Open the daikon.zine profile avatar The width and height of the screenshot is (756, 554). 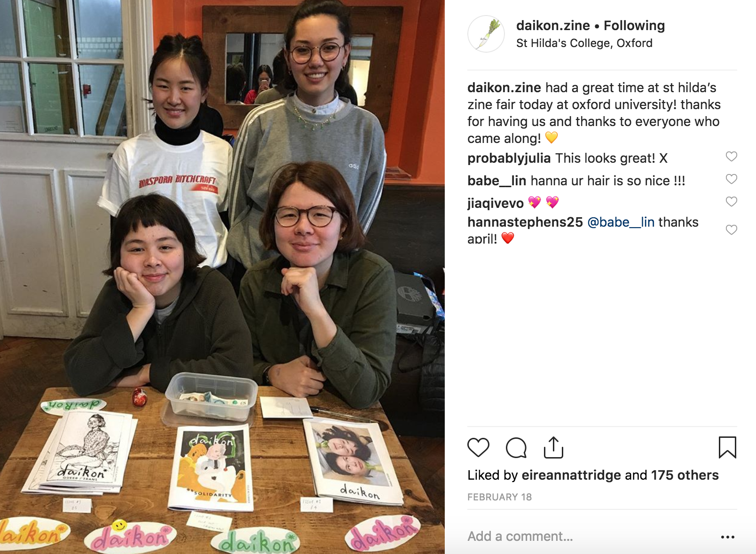(x=486, y=34)
